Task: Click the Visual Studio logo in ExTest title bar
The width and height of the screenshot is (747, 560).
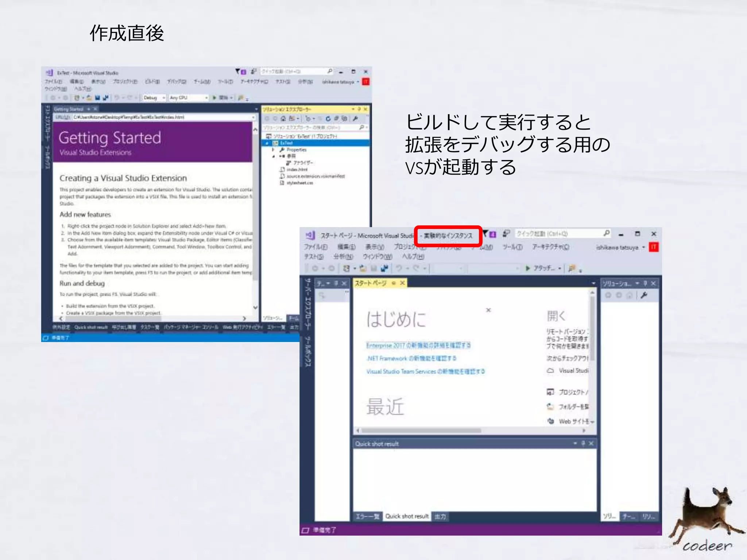Action: pyautogui.click(x=50, y=73)
